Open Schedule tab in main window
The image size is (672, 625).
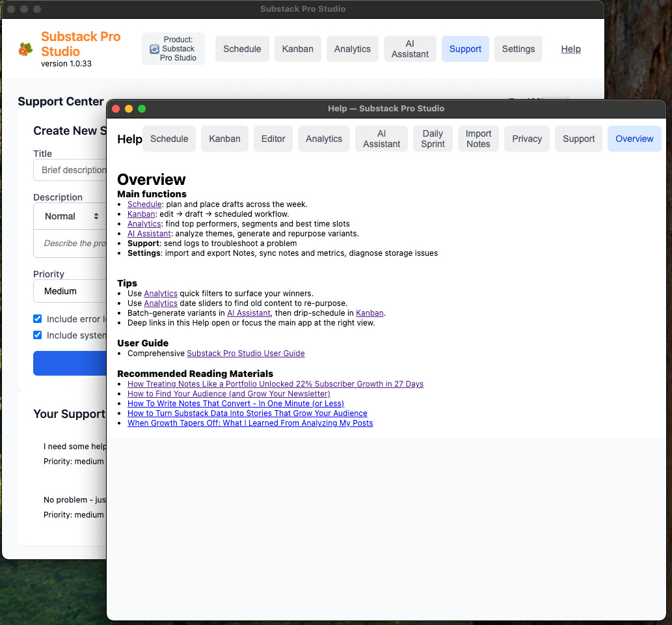[x=242, y=49]
